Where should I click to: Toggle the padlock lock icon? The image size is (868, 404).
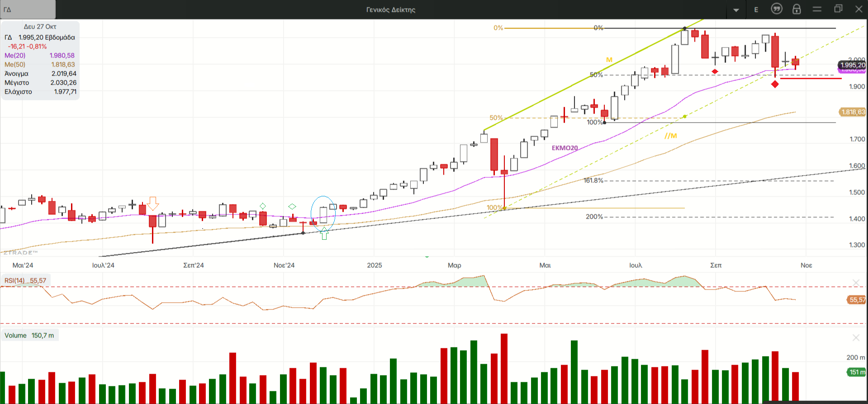pos(797,9)
